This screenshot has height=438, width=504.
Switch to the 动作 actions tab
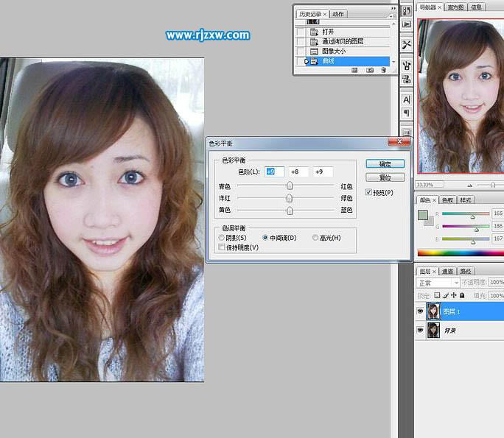pos(337,13)
